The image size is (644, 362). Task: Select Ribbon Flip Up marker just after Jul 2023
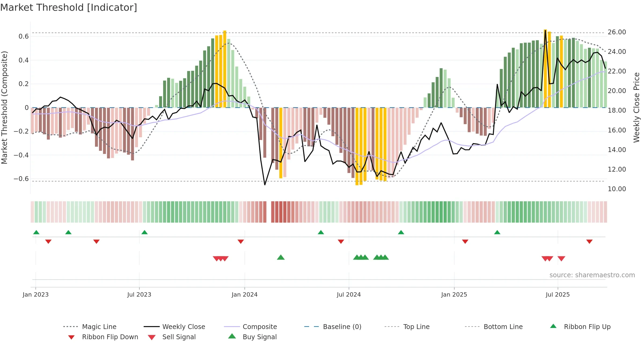pyautogui.click(x=145, y=232)
